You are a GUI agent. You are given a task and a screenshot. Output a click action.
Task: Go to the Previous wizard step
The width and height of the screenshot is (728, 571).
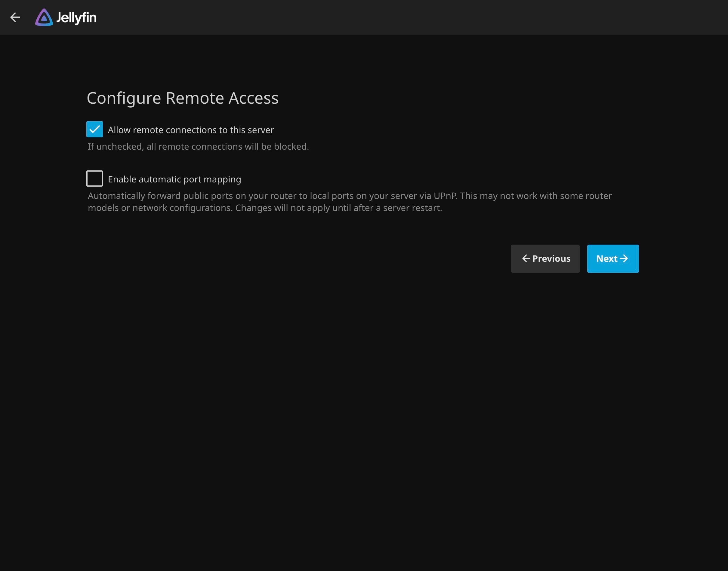545,258
